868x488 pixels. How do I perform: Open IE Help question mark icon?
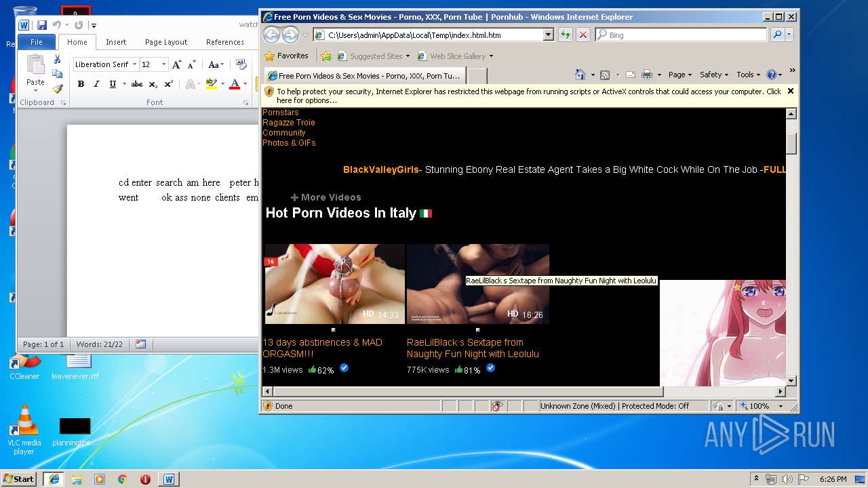tap(771, 75)
